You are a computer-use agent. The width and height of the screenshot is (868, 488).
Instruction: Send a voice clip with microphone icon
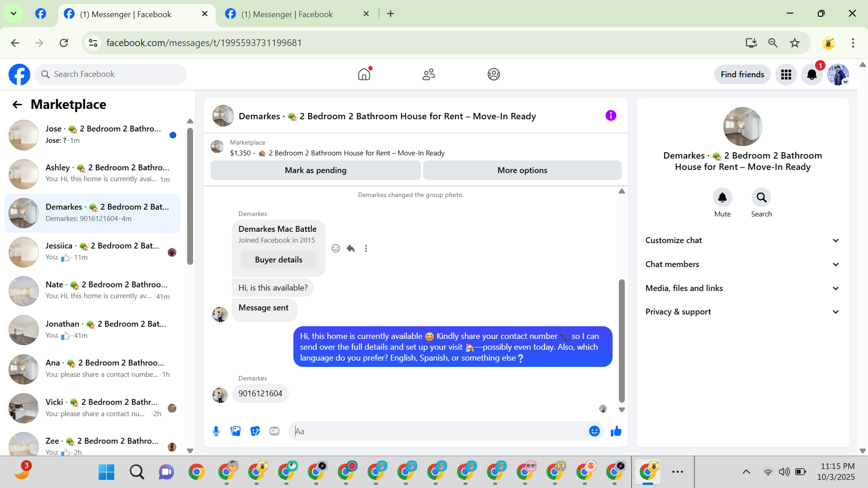[x=216, y=432]
